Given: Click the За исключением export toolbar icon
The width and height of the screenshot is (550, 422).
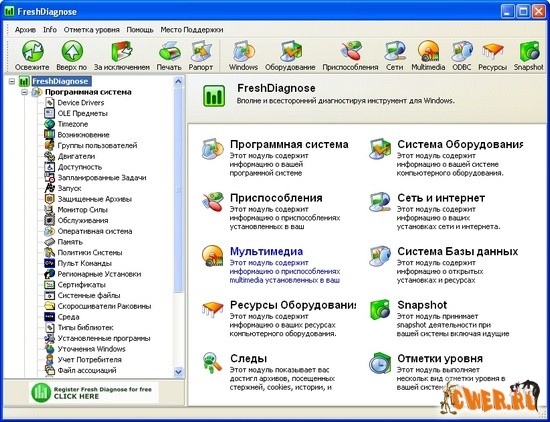Looking at the screenshot, I should coord(122,51).
